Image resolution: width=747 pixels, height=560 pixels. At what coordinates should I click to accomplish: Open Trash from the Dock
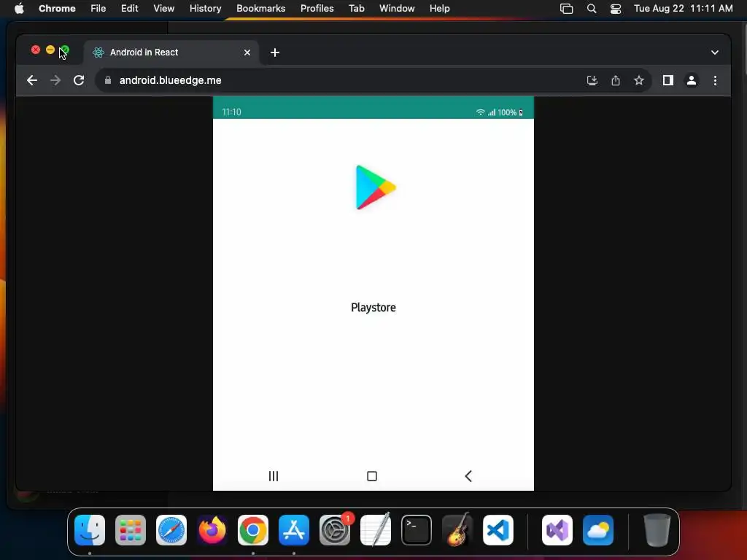click(x=657, y=530)
